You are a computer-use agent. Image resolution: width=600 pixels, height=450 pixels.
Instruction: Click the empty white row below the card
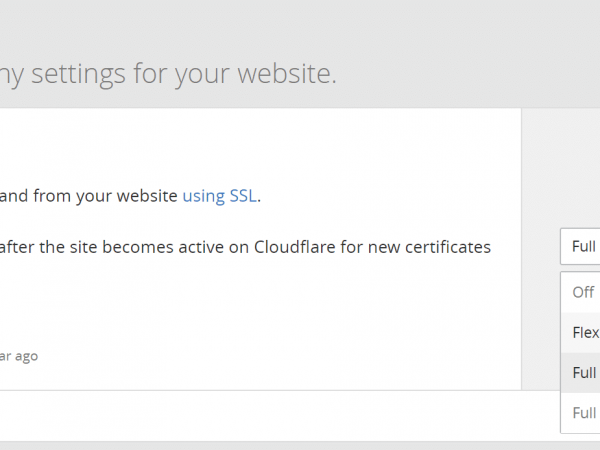pyautogui.click(x=270, y=415)
